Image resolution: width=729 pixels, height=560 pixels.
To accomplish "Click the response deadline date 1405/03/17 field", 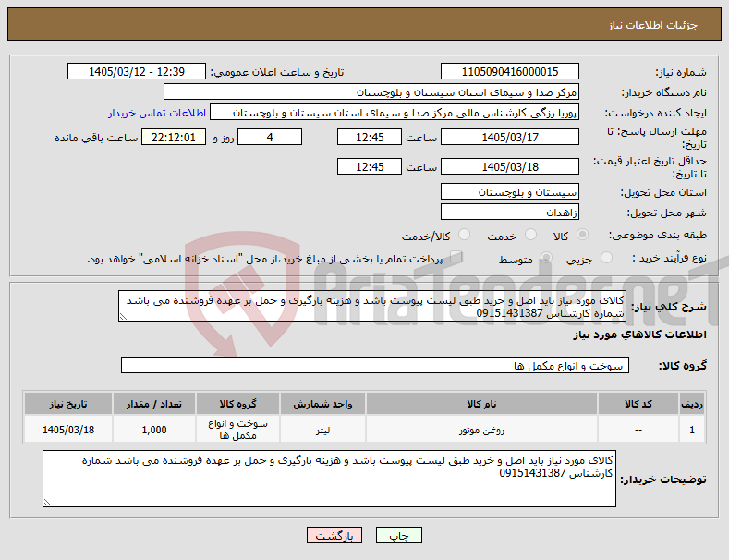I will [x=509, y=137].
